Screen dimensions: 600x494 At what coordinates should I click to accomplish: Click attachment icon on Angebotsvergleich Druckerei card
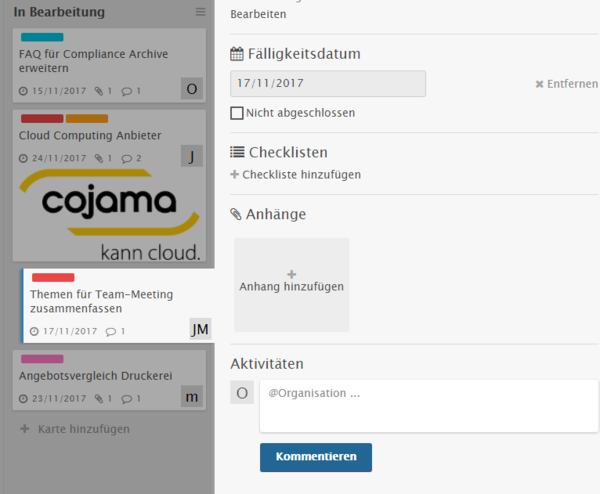pos(99,399)
